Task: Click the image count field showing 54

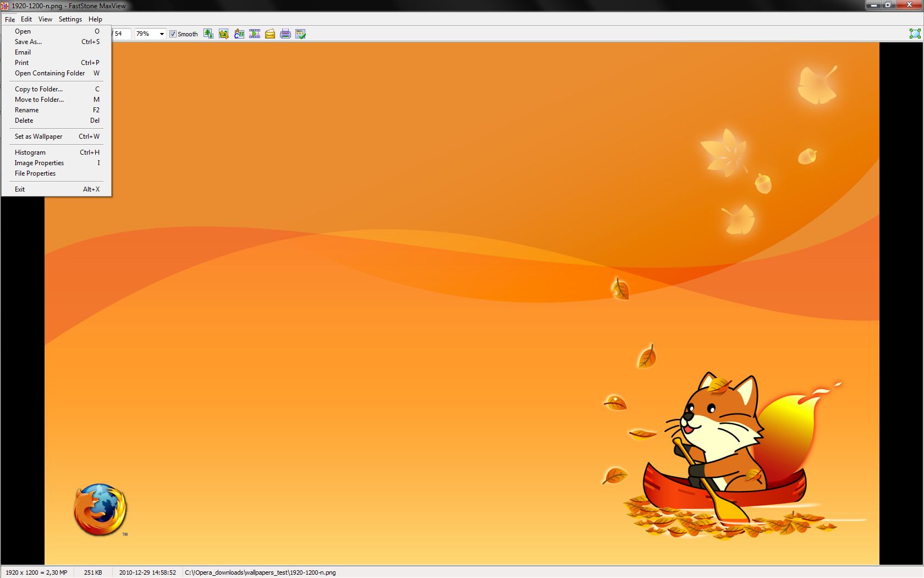Action: click(x=122, y=34)
